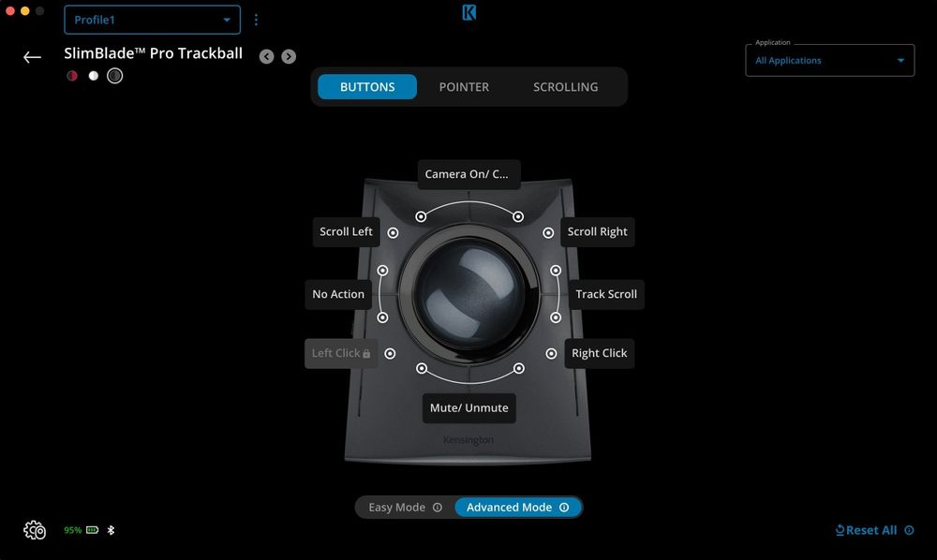Viewport: 937px width, 560px height.
Task: Switch to the BUTTONS tab
Action: point(367,86)
